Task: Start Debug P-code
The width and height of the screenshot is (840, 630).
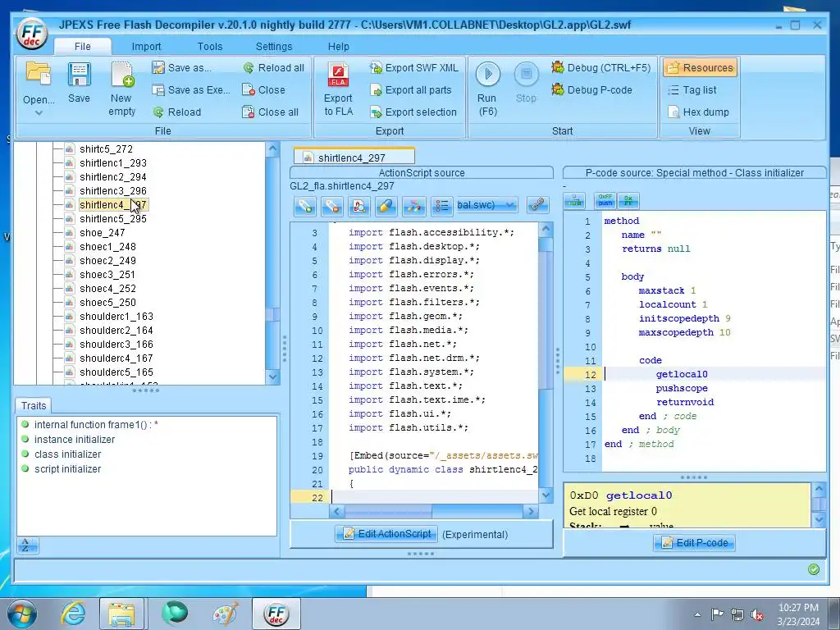Action: tap(592, 90)
